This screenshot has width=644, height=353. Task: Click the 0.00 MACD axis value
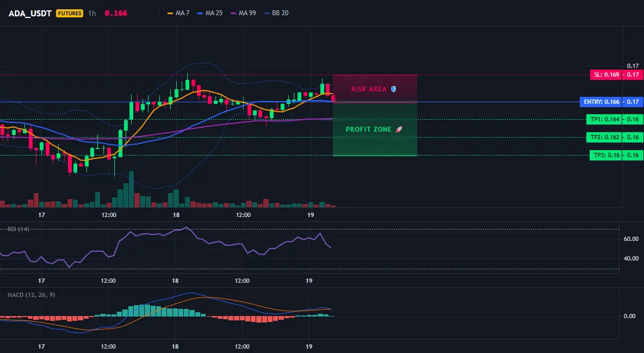pyautogui.click(x=630, y=316)
